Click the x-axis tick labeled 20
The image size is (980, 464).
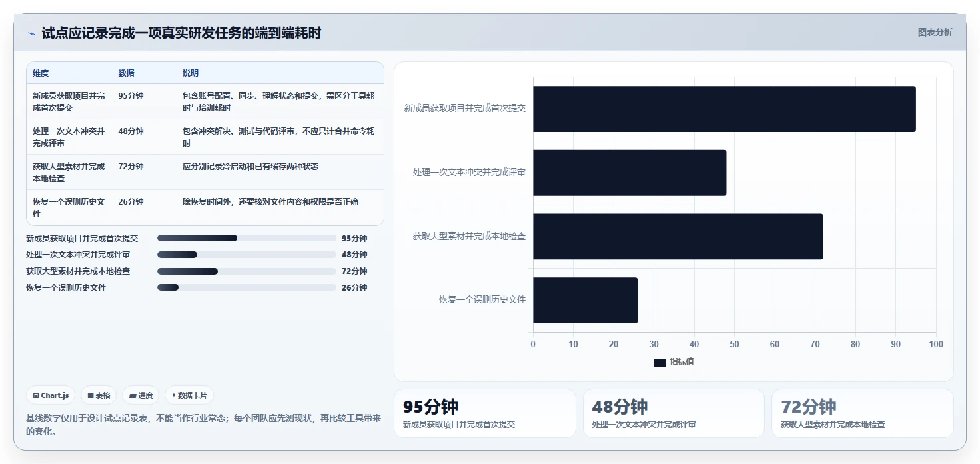(x=614, y=345)
